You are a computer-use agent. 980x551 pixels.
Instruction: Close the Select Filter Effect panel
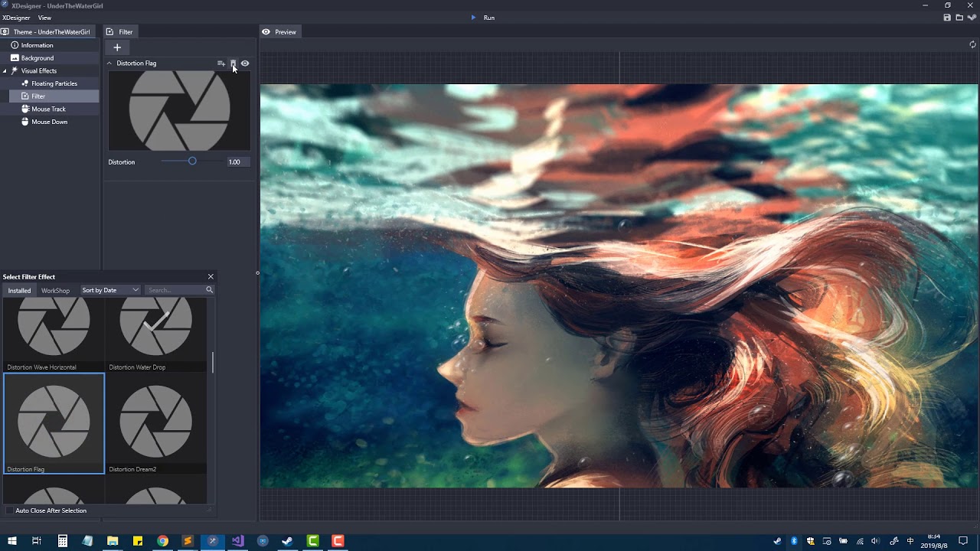pyautogui.click(x=211, y=277)
